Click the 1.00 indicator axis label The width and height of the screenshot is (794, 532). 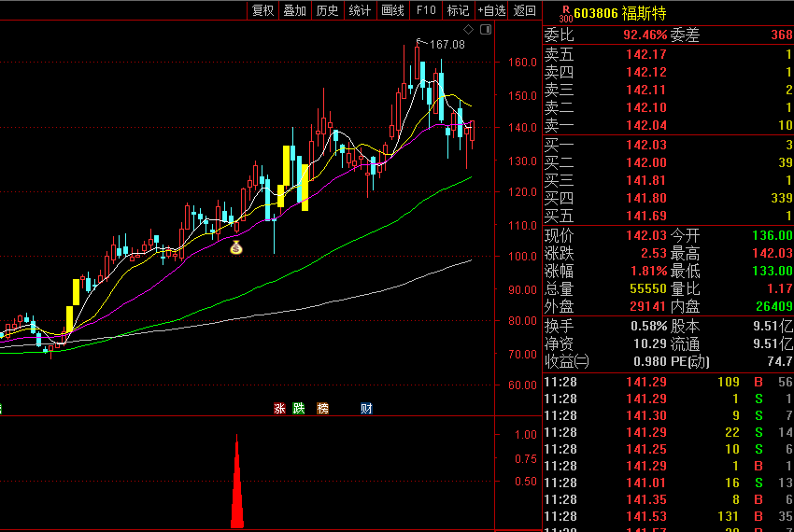526,435
